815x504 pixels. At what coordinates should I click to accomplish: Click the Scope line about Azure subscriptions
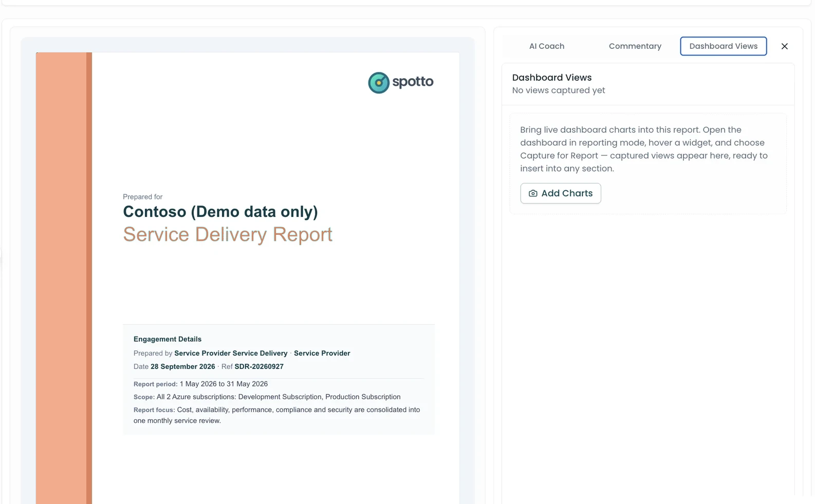click(267, 397)
